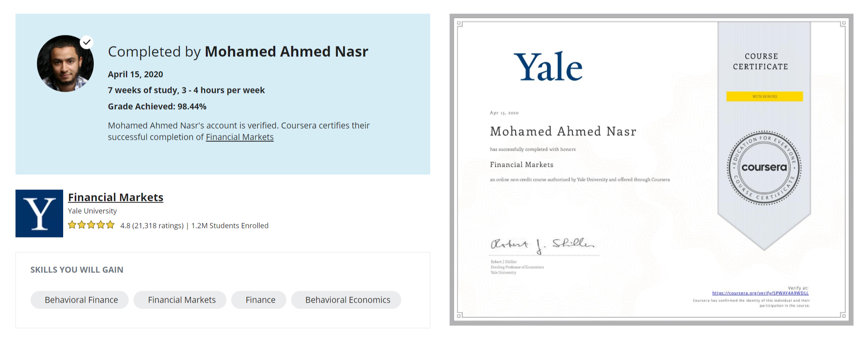
Task: Open Financial Markets link in the completion message
Action: tap(240, 137)
